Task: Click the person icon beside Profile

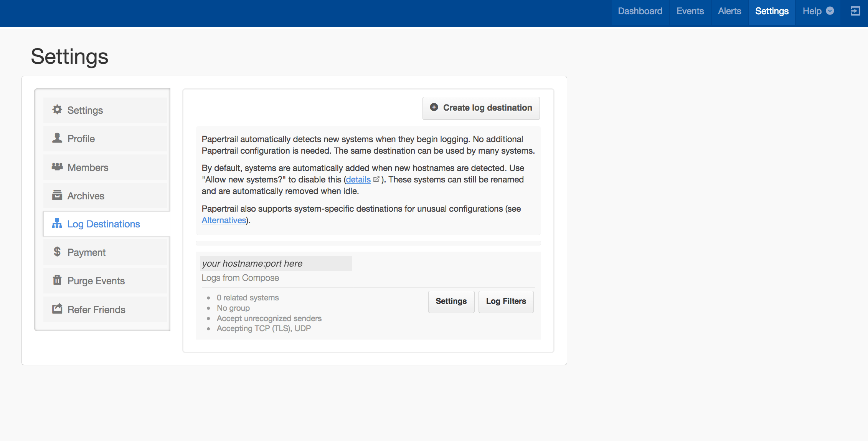Action: (57, 138)
